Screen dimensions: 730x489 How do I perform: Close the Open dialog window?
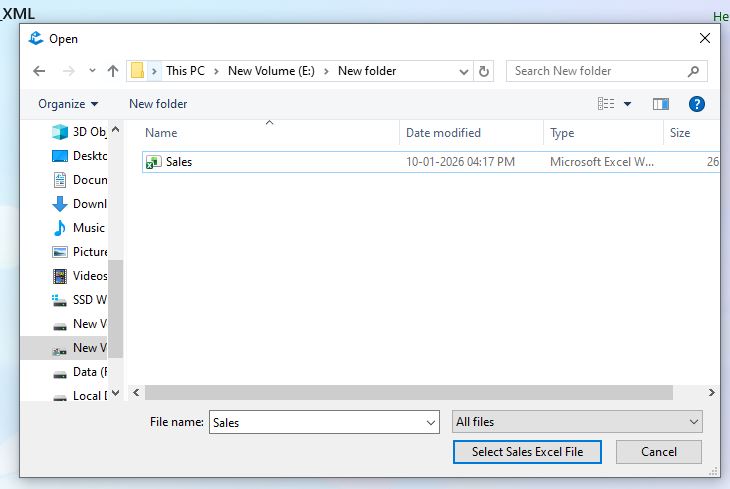[x=705, y=38]
